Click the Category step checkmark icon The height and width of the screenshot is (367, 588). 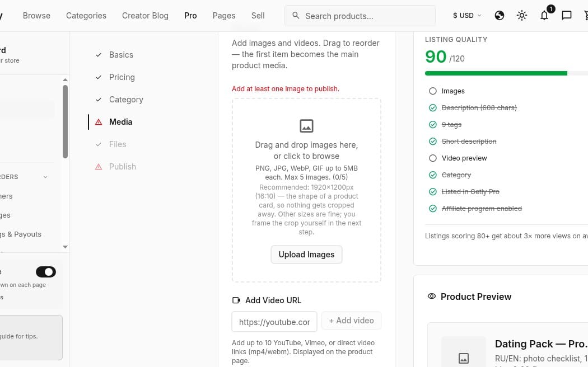coord(99,100)
